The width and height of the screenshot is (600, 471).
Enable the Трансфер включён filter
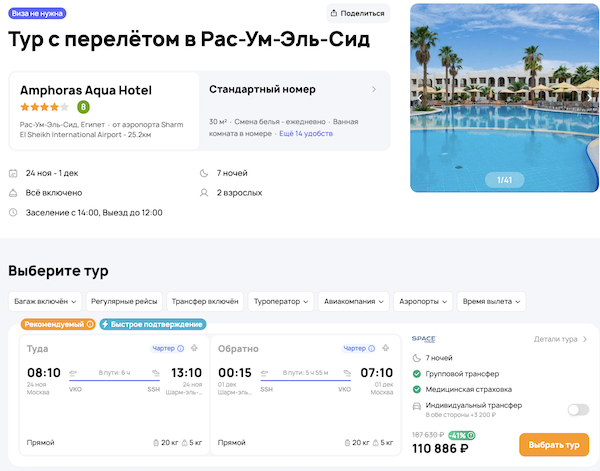(205, 300)
